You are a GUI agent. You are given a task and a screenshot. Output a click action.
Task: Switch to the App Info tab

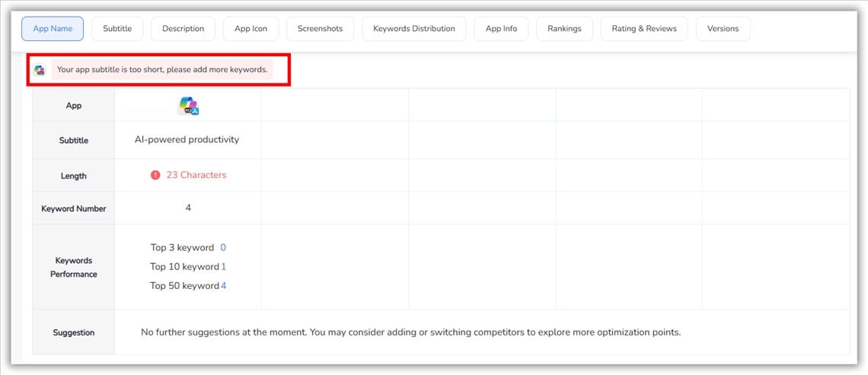point(501,29)
